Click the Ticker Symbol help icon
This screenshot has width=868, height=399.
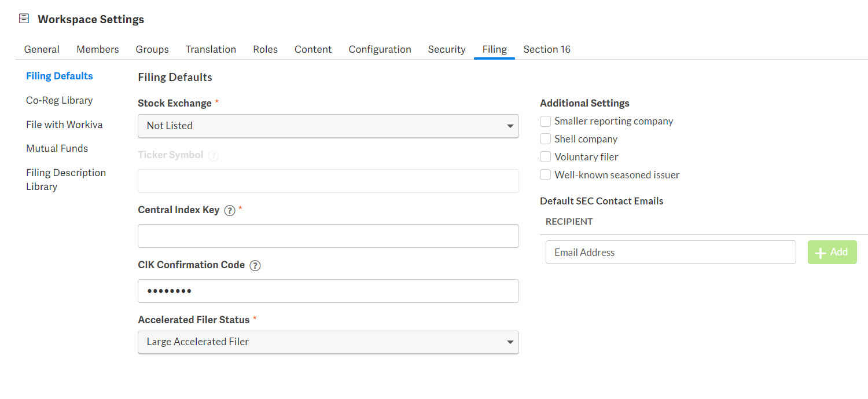pos(214,155)
